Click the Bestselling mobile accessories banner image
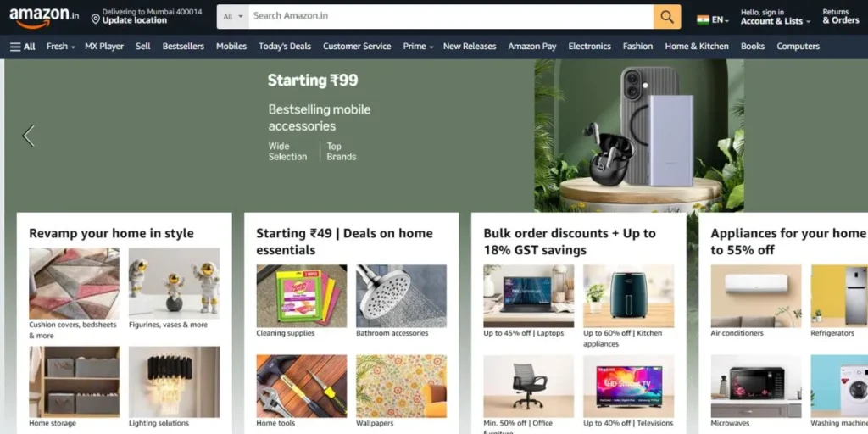 [639, 136]
